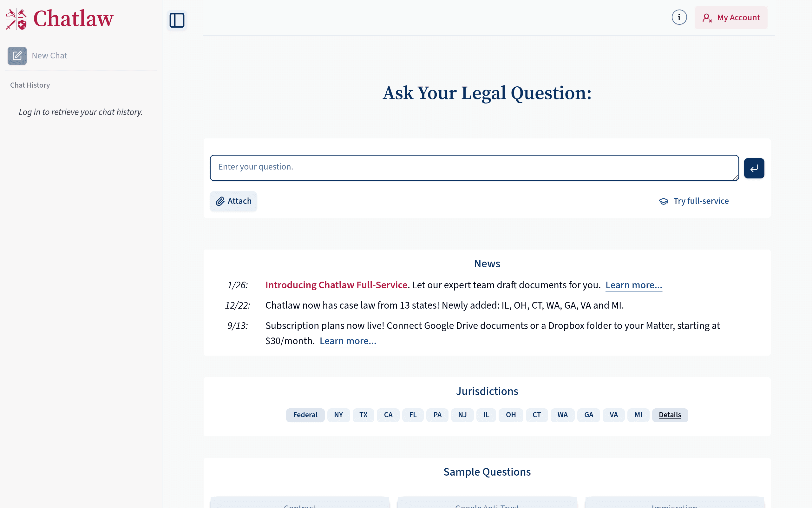Click the Sample Questions heading
812x508 pixels.
487,472
